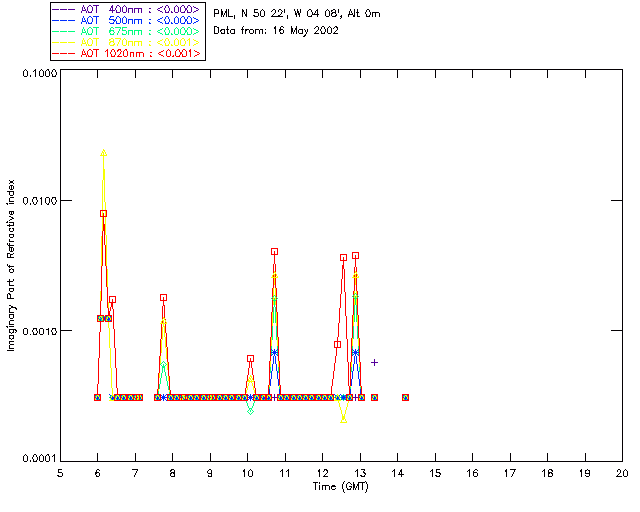640x512 pixels.
Task: Select the first baseline data point at hour 6
Action: [97, 397]
